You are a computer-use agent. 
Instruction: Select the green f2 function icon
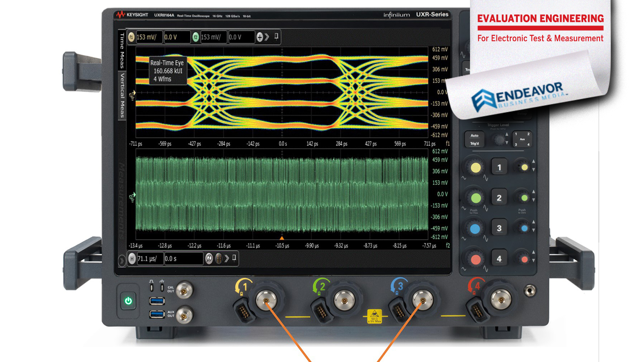(196, 37)
